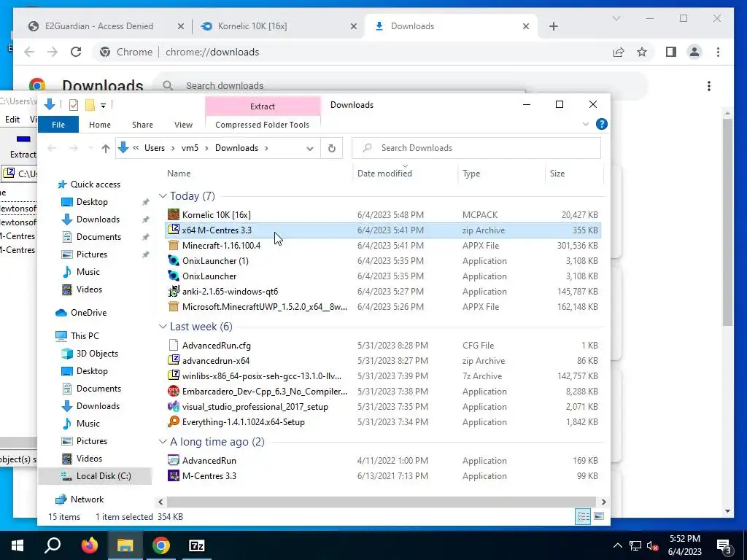Screen dimensions: 747x560
Task: Collapse A long time ago (2) group
Action: point(163,442)
